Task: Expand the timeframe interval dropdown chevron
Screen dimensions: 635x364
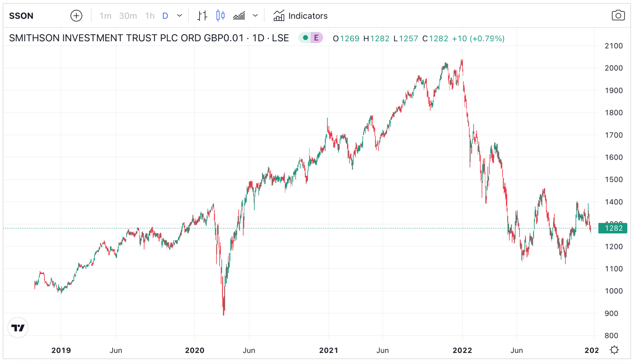Action: point(179,16)
